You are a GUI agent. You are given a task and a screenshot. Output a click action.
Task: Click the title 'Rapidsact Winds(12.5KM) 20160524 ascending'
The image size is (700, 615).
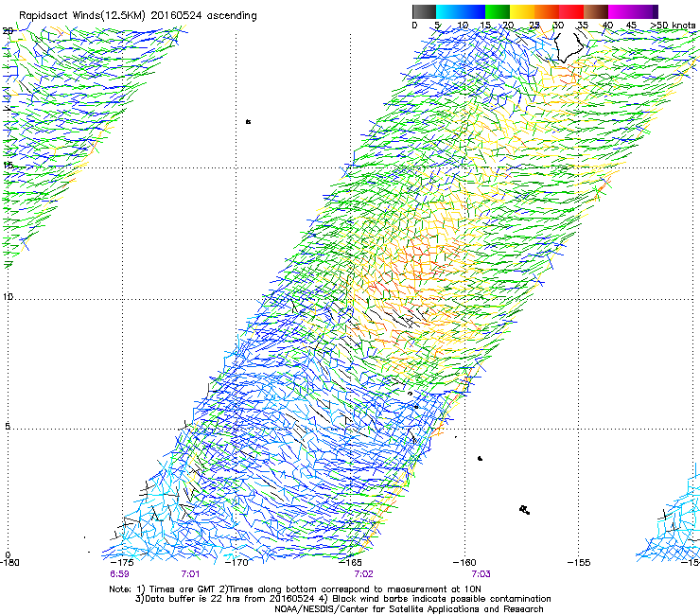click(x=138, y=16)
